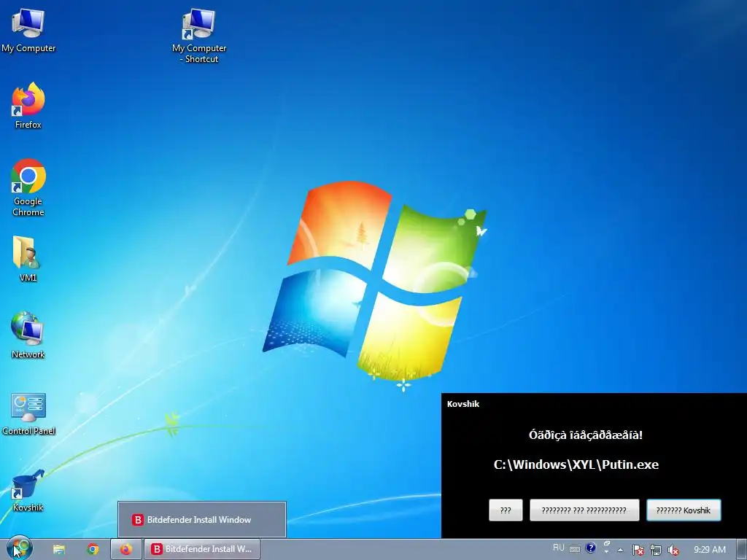Screen dimensions: 747x560
Task: Click the Kovshik popup title
Action: pos(463,404)
